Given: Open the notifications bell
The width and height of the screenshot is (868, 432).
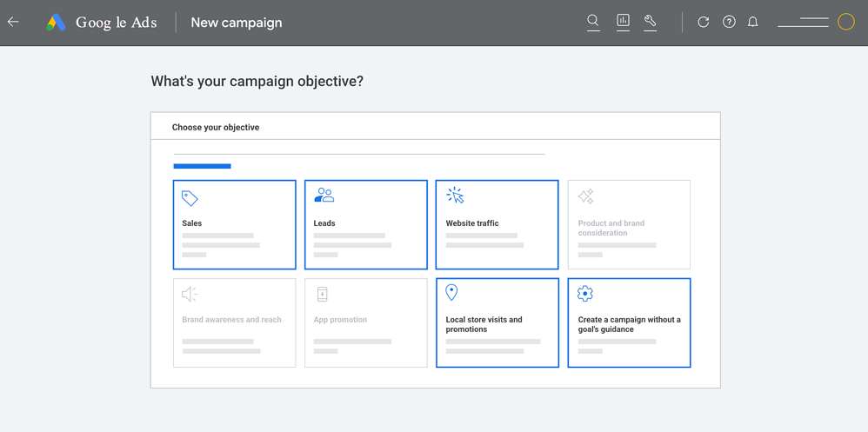Looking at the screenshot, I should coord(753,22).
